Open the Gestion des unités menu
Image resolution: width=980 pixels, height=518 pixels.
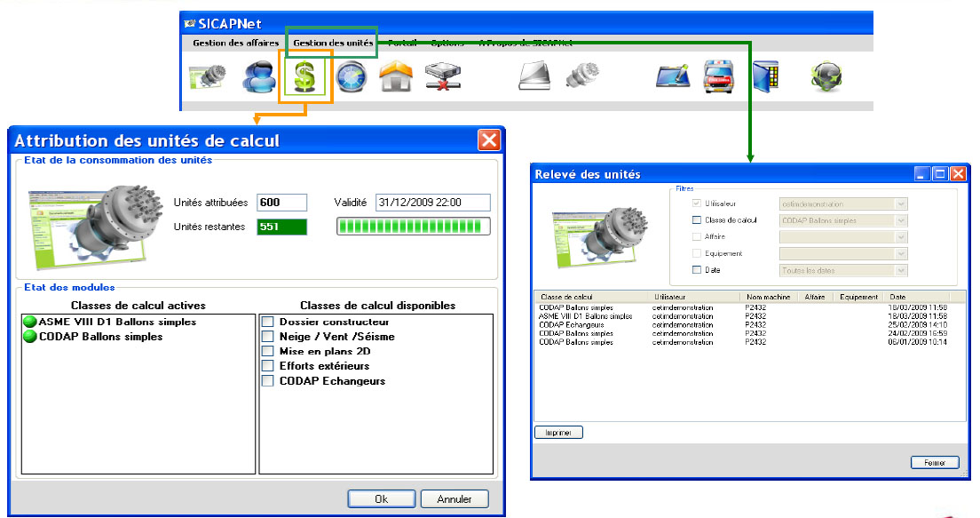click(333, 43)
